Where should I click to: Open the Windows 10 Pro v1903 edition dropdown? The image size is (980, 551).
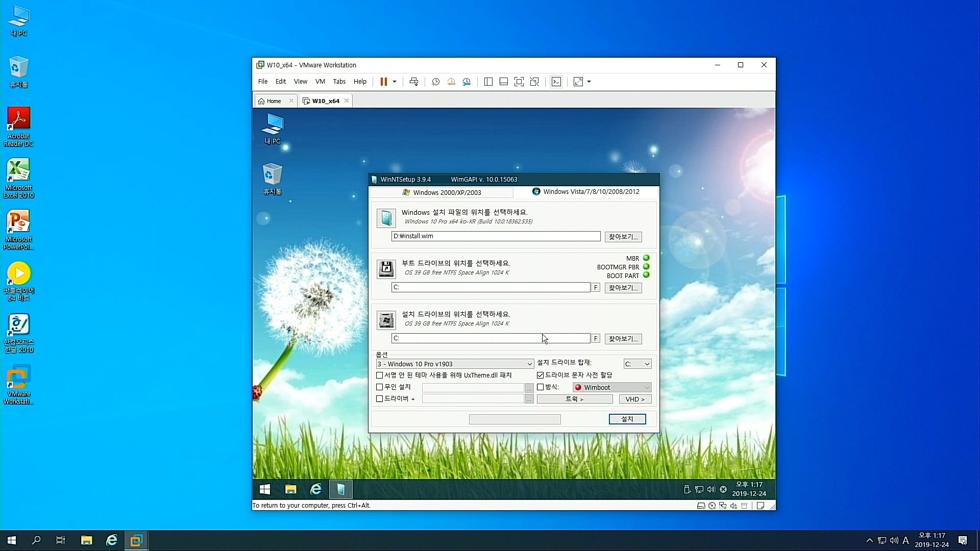click(x=455, y=364)
